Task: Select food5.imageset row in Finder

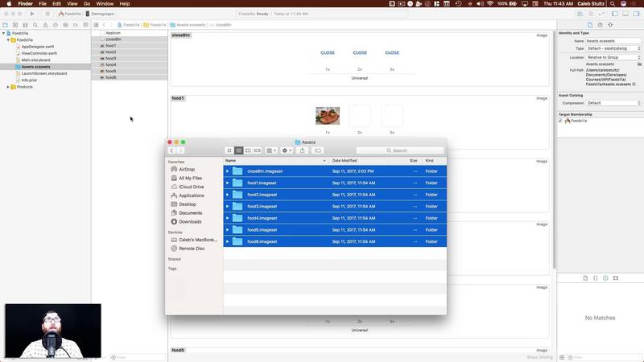Action: [335, 230]
